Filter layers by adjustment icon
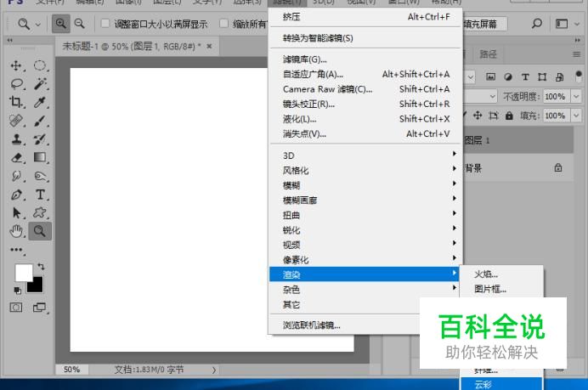 [508, 76]
